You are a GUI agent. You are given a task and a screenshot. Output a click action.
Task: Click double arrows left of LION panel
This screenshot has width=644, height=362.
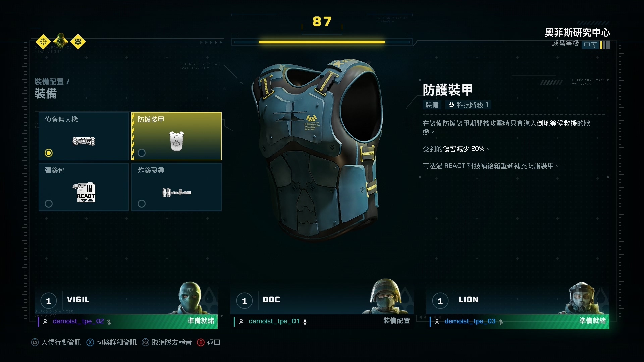point(422,317)
